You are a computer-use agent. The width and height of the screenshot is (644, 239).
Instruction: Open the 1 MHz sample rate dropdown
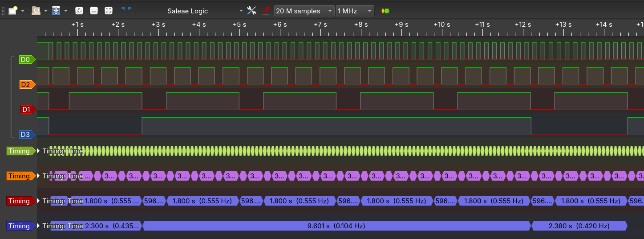[x=355, y=11]
